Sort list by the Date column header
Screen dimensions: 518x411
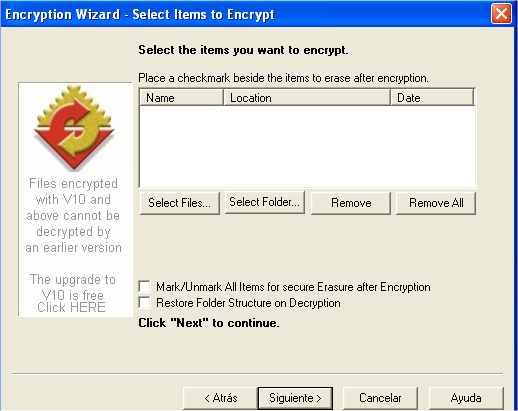pos(432,98)
